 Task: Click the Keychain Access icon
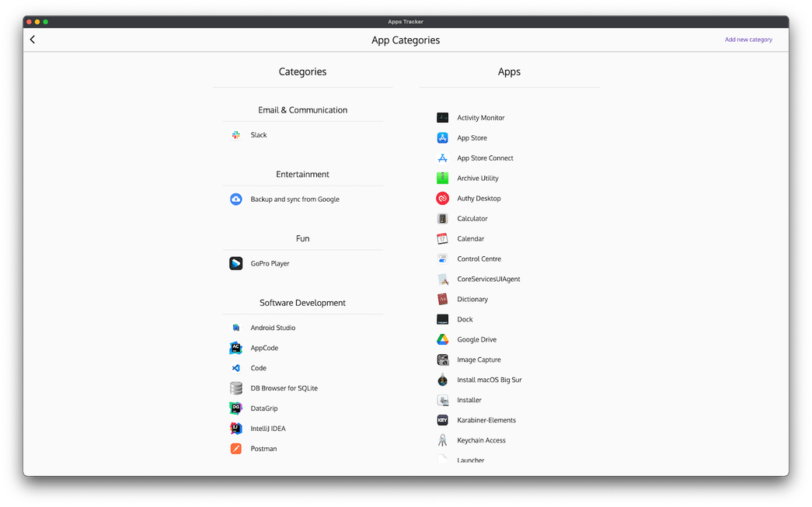click(442, 441)
